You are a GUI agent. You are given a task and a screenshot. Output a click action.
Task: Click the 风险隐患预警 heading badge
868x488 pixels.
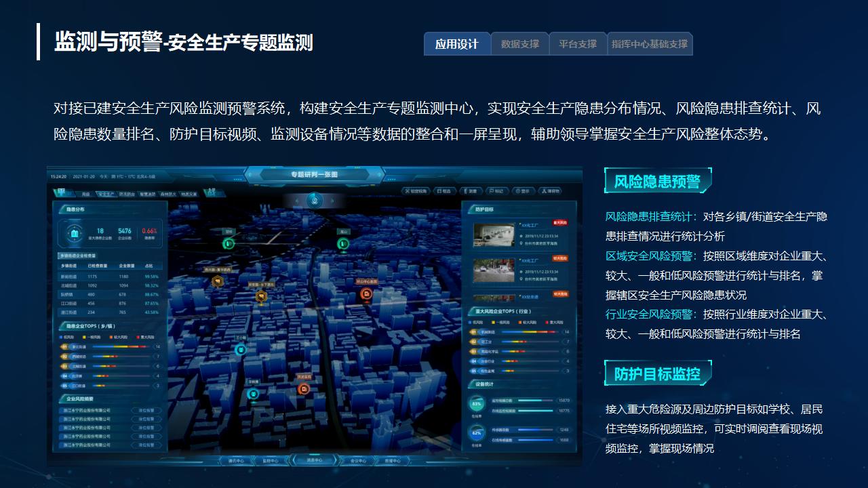pos(658,181)
